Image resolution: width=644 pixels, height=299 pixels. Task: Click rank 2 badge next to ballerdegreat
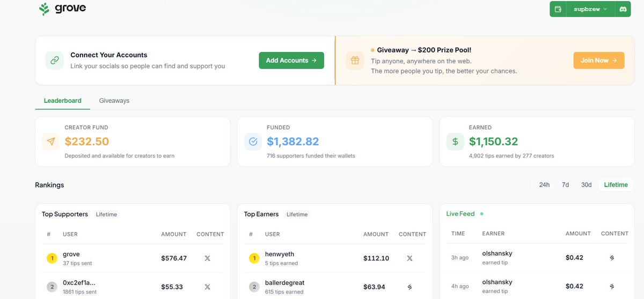tap(254, 287)
